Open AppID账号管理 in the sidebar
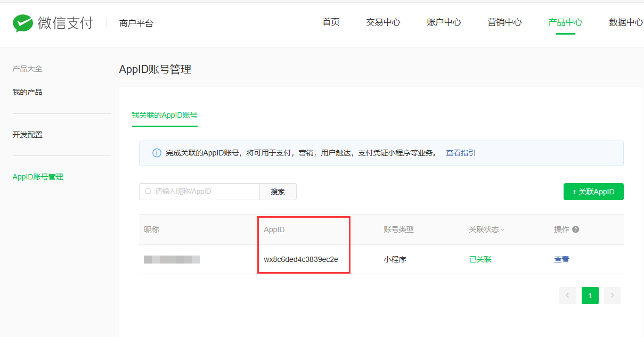This screenshot has width=644, height=337. coord(38,177)
